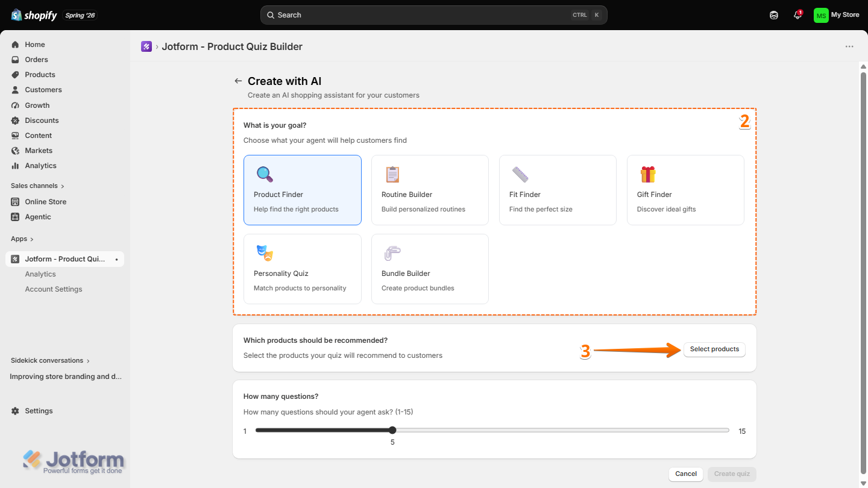Go back using the arrow beside Create with AI

[x=238, y=81]
